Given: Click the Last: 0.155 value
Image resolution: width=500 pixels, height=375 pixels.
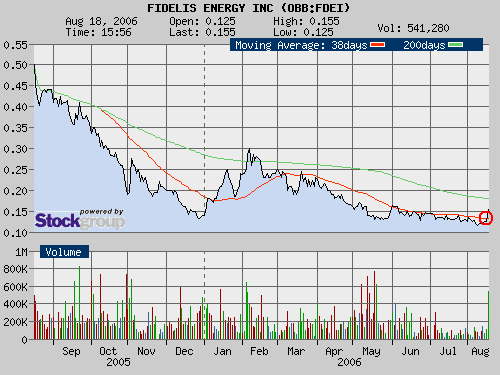Looking at the screenshot, I should (x=202, y=32).
